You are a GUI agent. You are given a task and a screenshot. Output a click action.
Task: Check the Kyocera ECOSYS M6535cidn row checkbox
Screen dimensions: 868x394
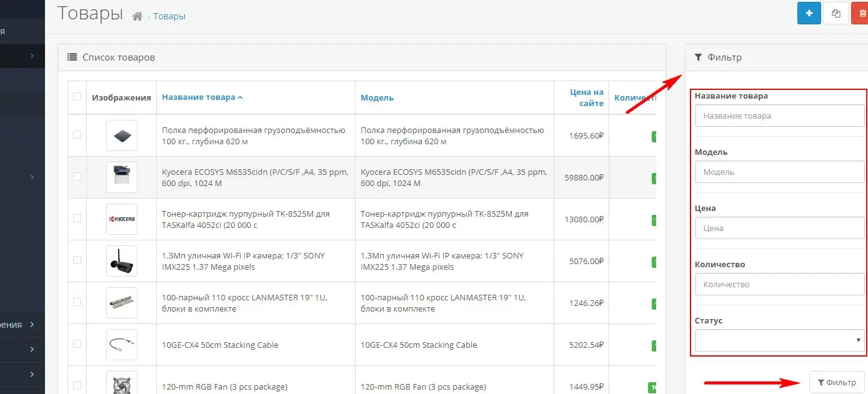tap(77, 177)
